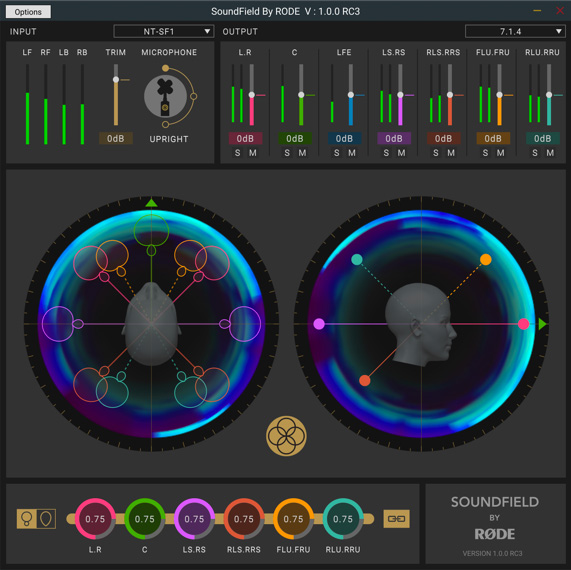571x570 pixels.
Task: Click the top-view head model
Action: [151, 324]
